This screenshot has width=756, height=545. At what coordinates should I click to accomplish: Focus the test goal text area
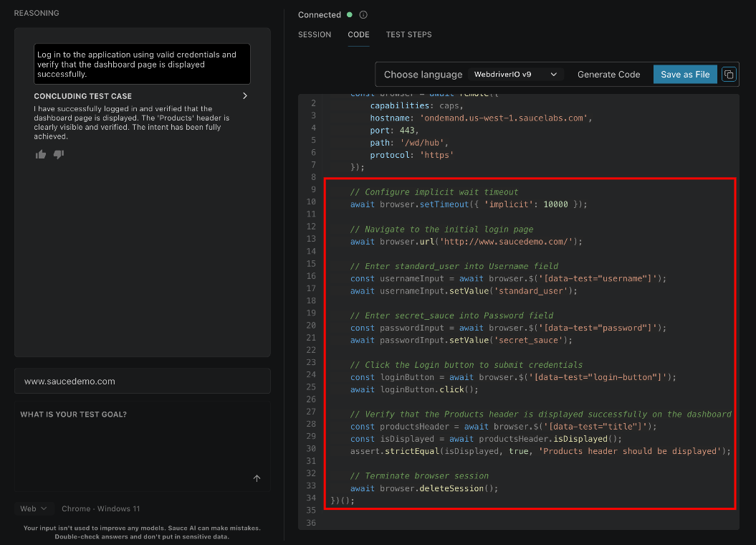142,446
